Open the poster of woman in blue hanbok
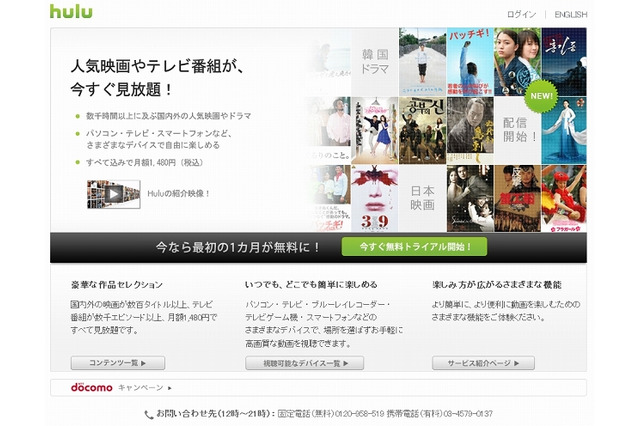This screenshot has height=426, width=640. coord(564,131)
